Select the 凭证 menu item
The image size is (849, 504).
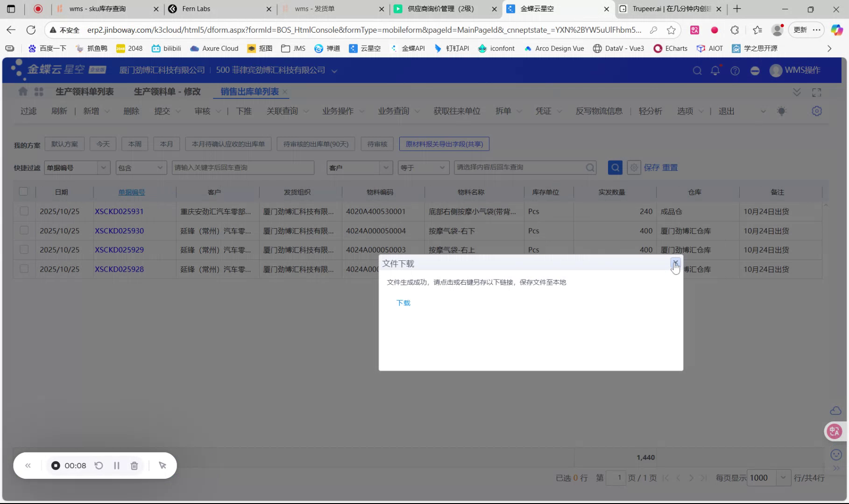(x=544, y=111)
